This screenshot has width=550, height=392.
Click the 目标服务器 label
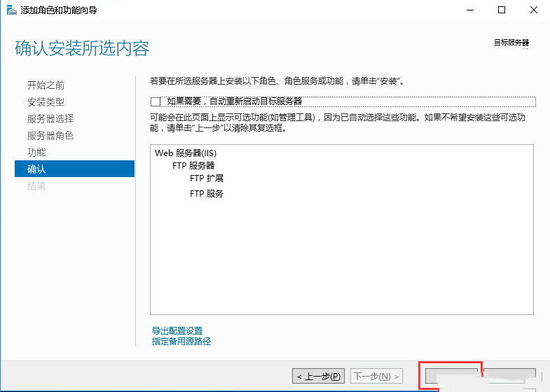511,43
